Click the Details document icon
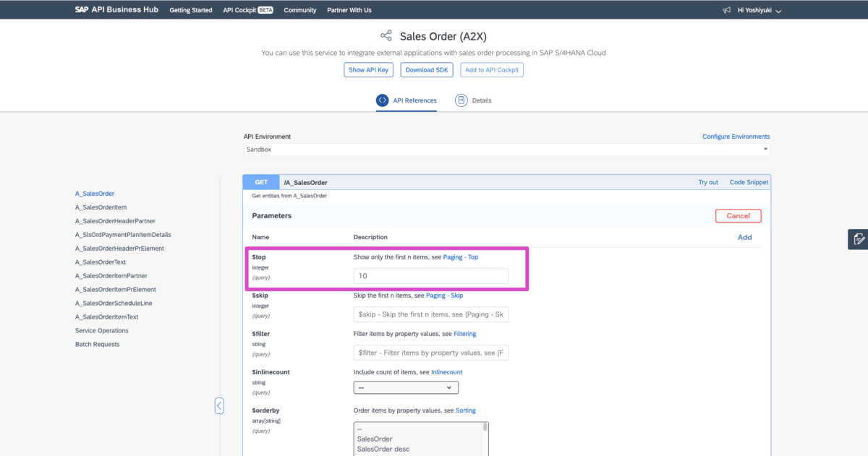The width and height of the screenshot is (868, 456). tap(461, 100)
